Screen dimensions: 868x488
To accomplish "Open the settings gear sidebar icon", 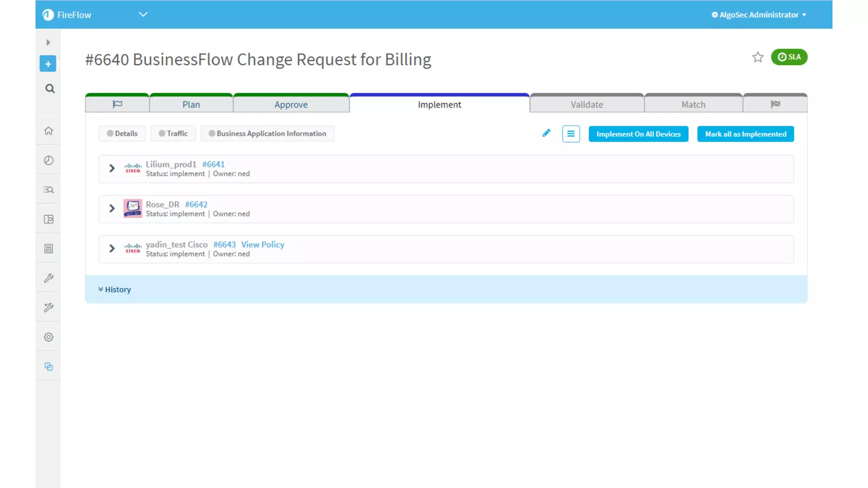I will (49, 337).
